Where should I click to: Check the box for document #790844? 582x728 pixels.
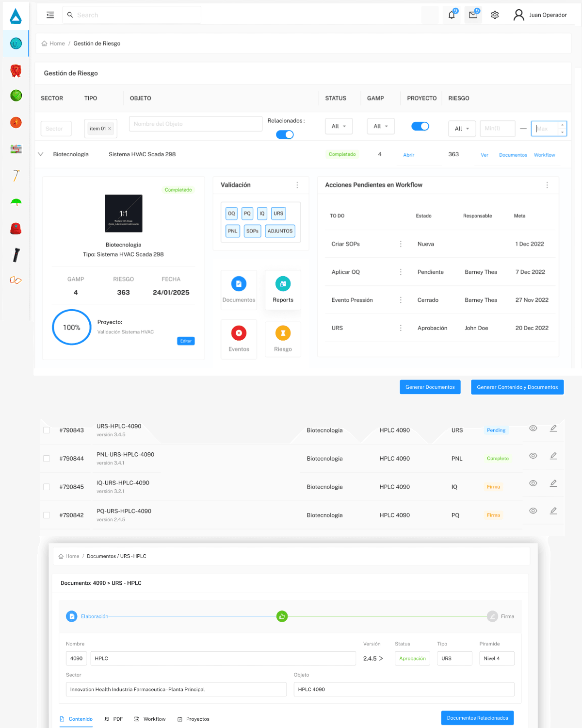tap(47, 459)
